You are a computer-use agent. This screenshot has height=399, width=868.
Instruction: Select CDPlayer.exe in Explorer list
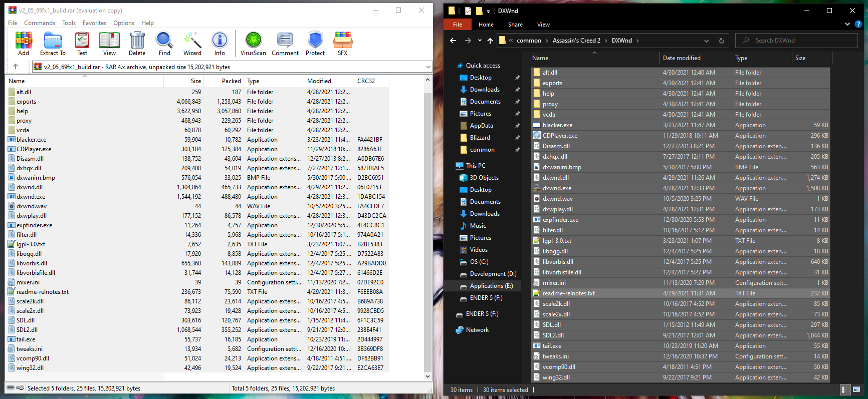(681, 136)
